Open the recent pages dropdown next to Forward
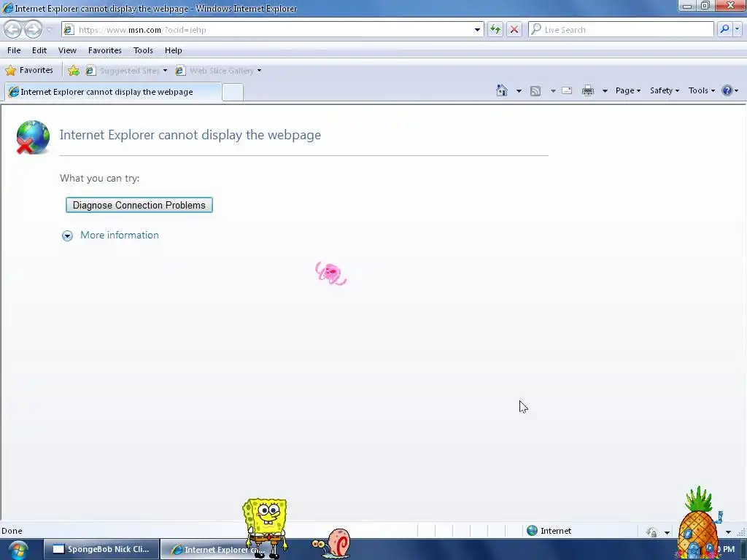Image resolution: width=747 pixels, height=560 pixels. click(x=49, y=30)
